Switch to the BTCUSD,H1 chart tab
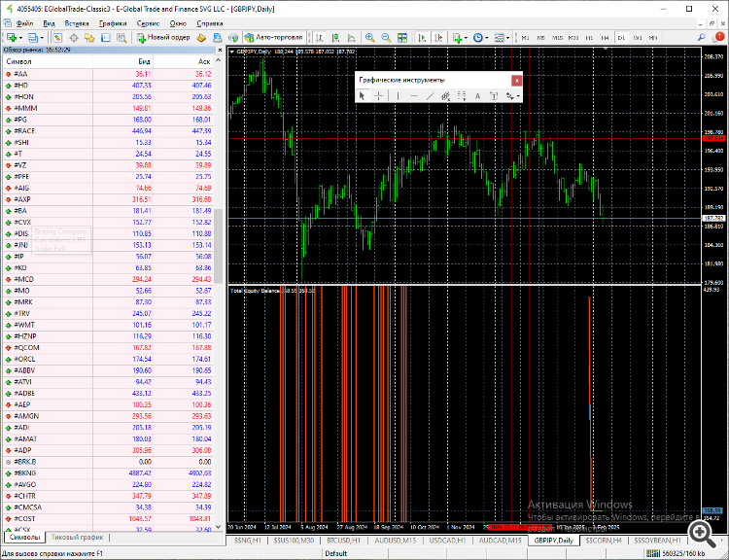 [343, 541]
